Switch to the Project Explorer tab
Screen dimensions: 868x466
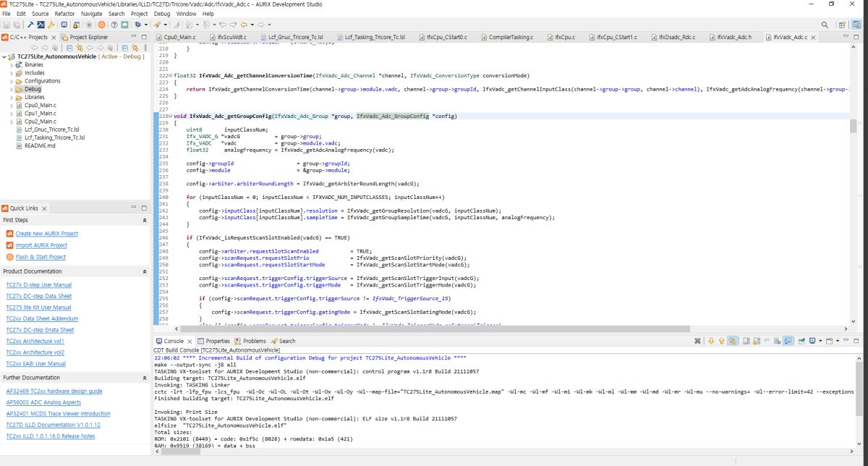(87, 36)
